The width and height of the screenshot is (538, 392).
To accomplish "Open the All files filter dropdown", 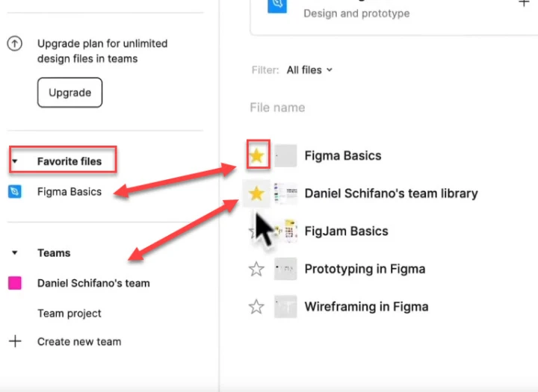I will [x=309, y=70].
